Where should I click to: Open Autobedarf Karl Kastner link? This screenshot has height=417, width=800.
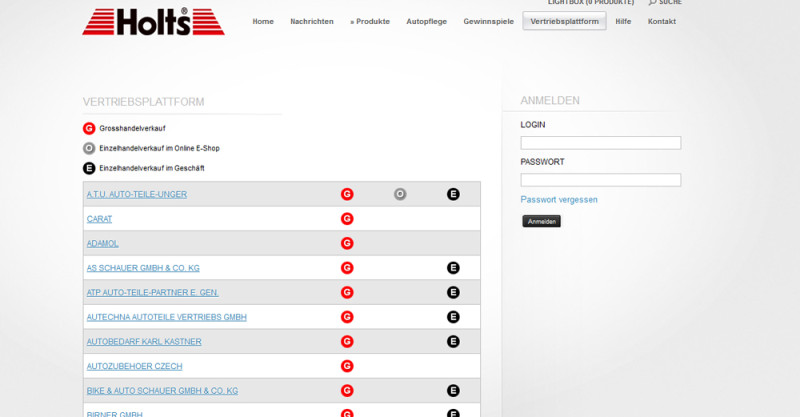[x=144, y=341]
